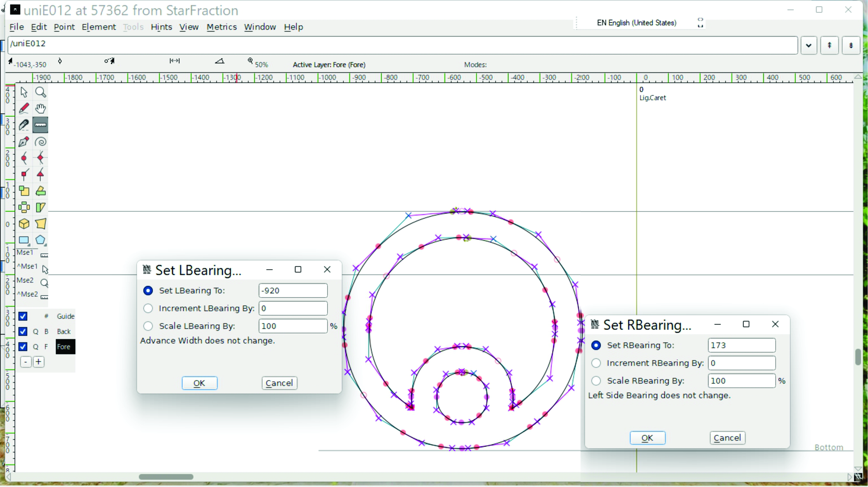Image resolution: width=868 pixels, height=487 pixels.
Task: Select the Knife cut tool
Action: point(24,125)
